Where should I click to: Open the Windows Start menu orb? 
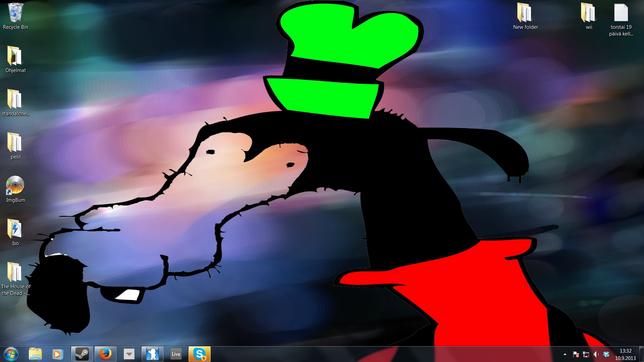[x=11, y=354]
